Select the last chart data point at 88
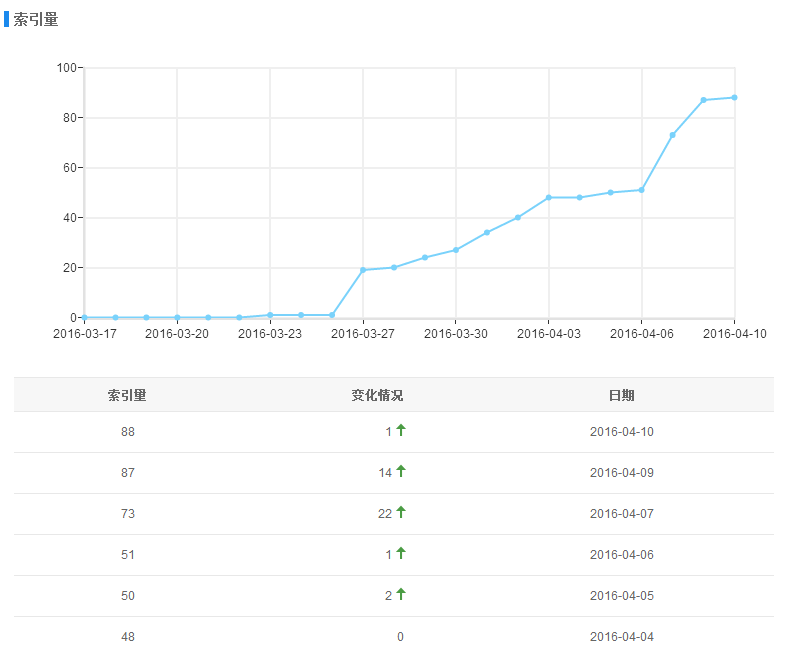The image size is (793, 654). coord(734,97)
